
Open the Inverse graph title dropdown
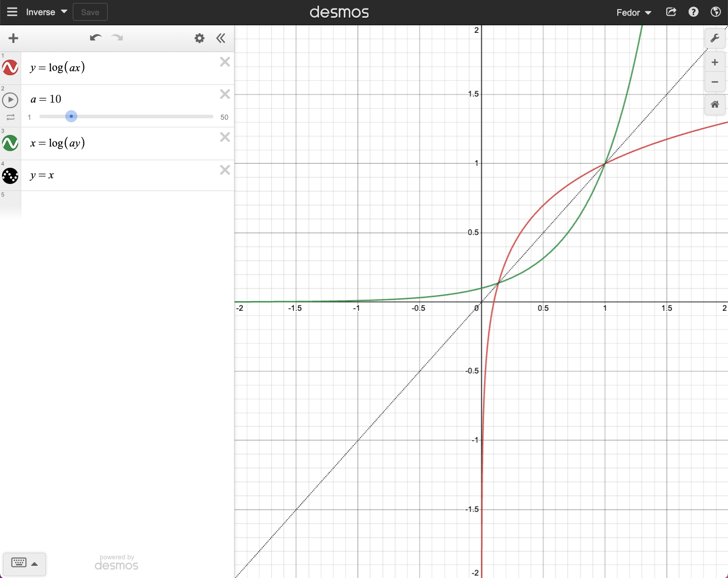click(x=47, y=12)
